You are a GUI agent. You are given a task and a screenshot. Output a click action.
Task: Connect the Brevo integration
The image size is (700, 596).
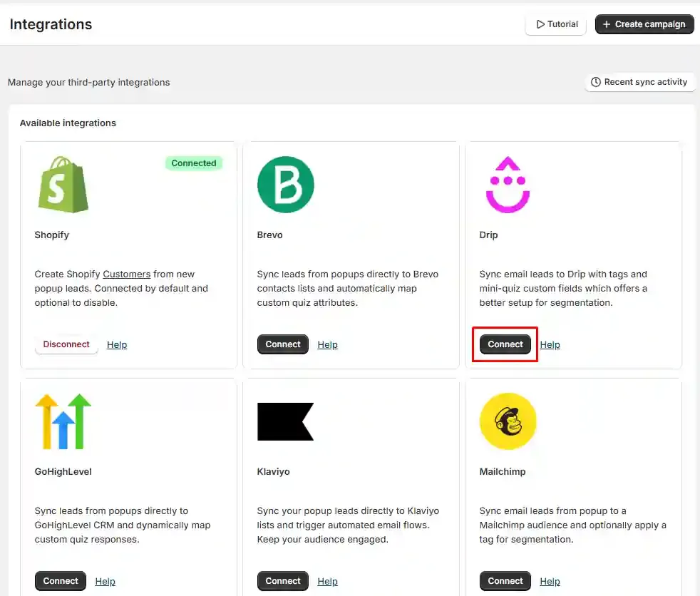[282, 344]
